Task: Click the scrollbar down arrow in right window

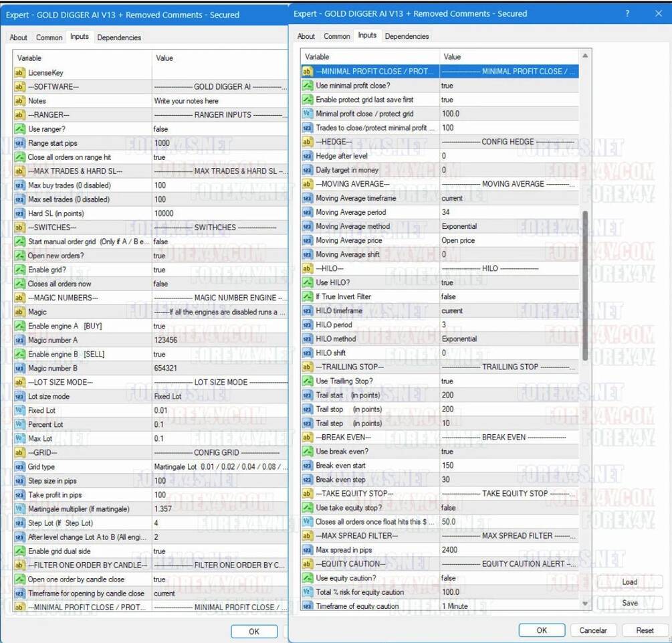Action: point(585,604)
